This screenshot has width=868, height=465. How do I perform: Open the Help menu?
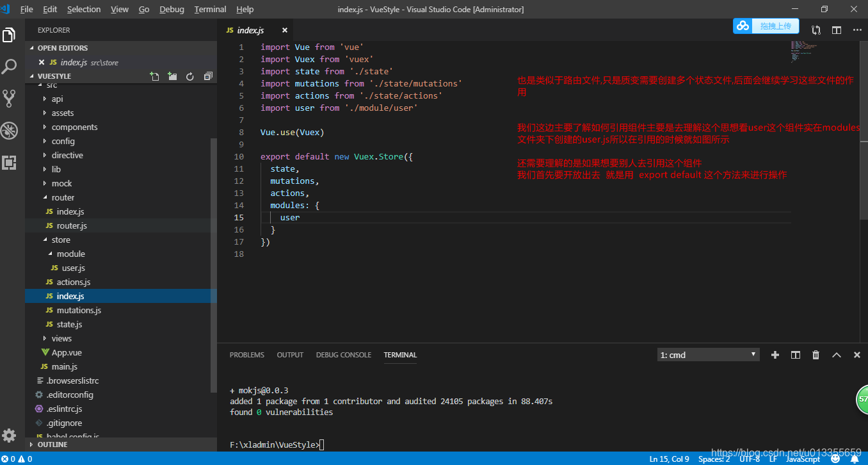[x=245, y=9]
